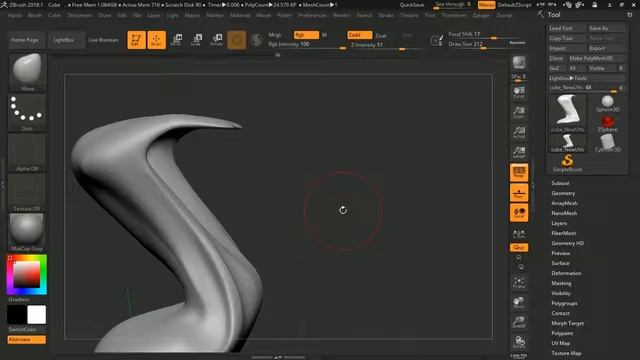
Task: Click the AAHalf icon
Action: (519, 152)
